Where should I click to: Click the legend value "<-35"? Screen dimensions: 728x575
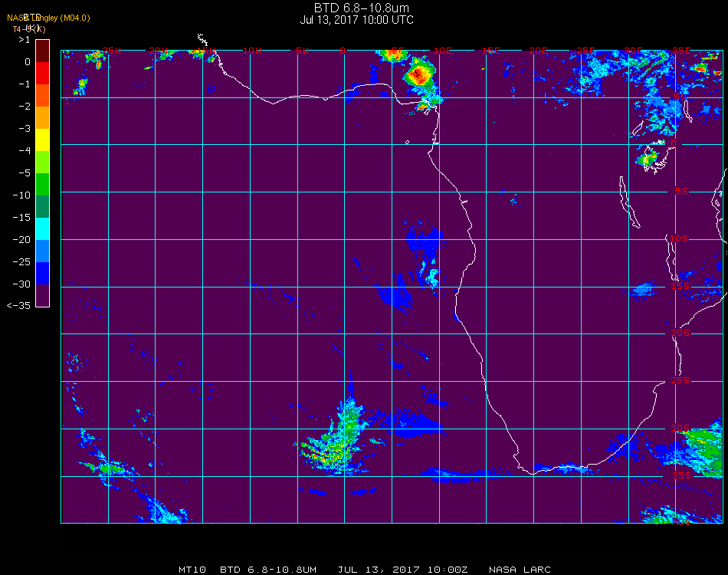click(18, 306)
